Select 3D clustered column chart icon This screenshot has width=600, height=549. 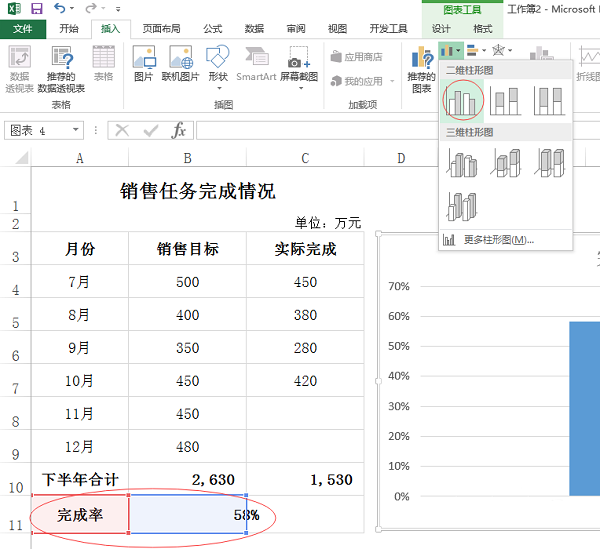point(462,163)
